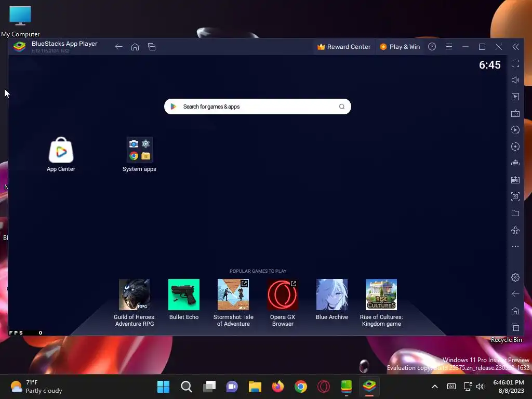Go back using title bar arrow

coord(118,47)
